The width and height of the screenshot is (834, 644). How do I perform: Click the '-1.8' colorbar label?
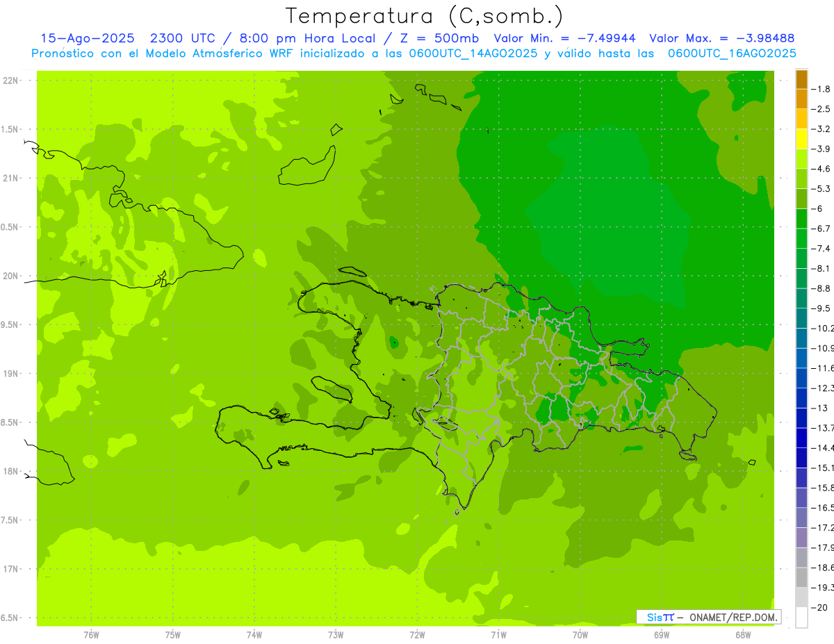tap(821, 89)
